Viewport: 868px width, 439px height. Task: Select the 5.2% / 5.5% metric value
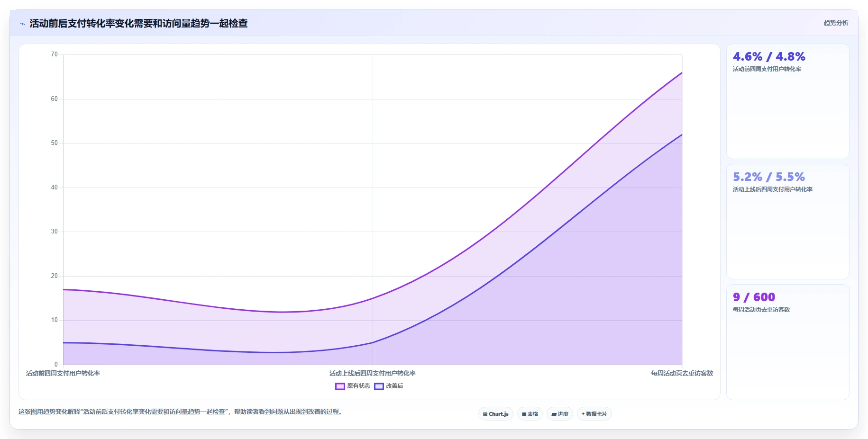[769, 177]
